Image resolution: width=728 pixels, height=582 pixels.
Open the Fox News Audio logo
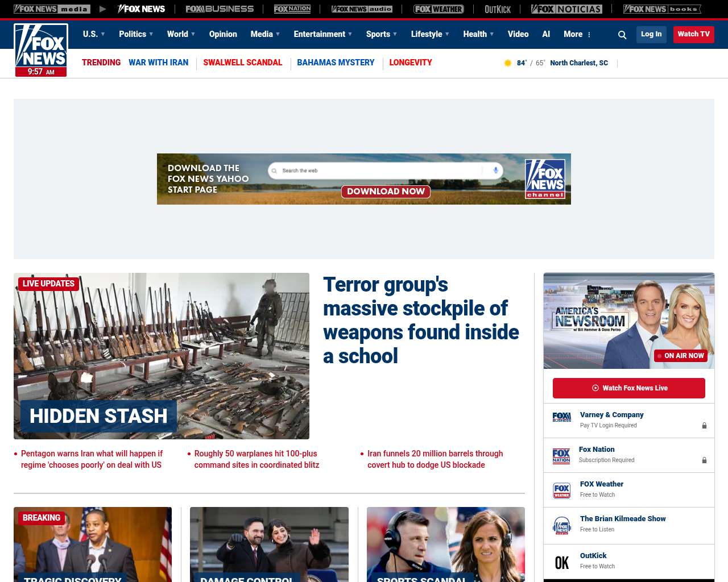(x=362, y=9)
